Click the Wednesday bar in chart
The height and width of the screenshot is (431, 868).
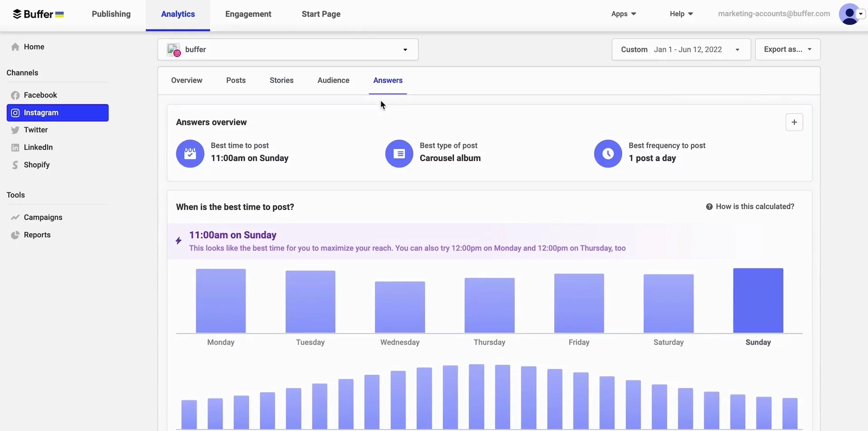(400, 307)
